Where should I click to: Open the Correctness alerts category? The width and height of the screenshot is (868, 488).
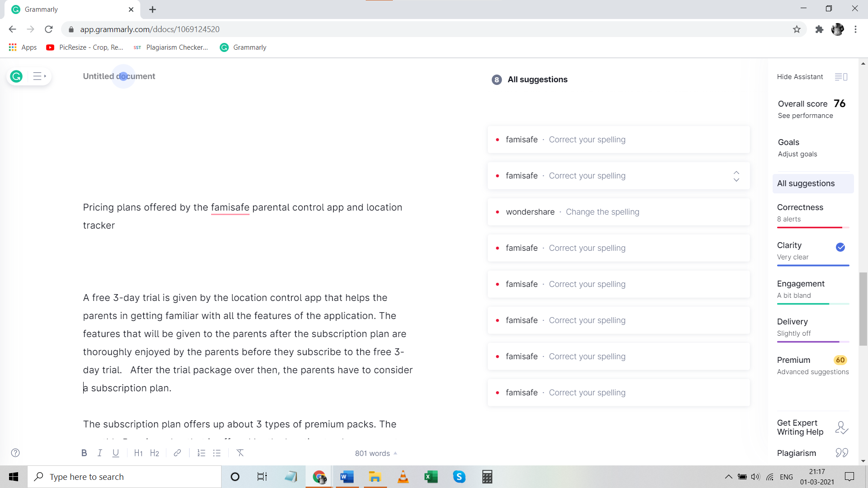(x=800, y=207)
